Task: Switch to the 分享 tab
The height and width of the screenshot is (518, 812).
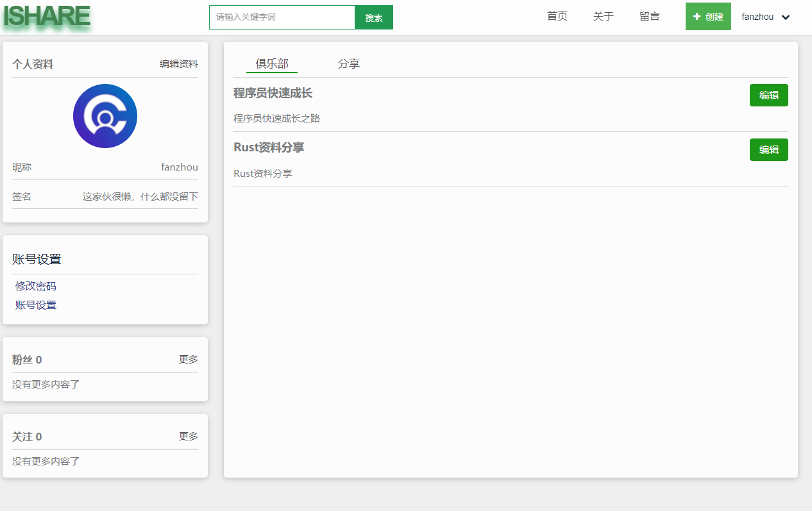Action: coord(349,64)
